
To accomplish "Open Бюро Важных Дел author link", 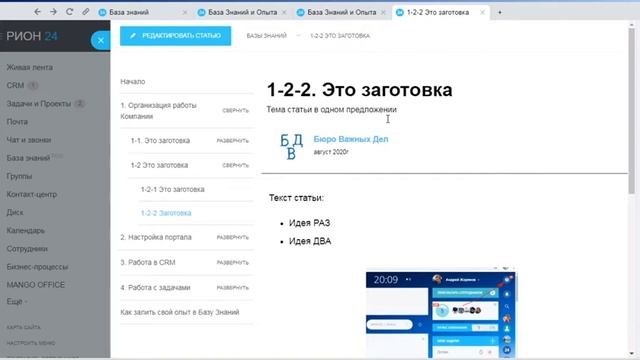I will (351, 139).
